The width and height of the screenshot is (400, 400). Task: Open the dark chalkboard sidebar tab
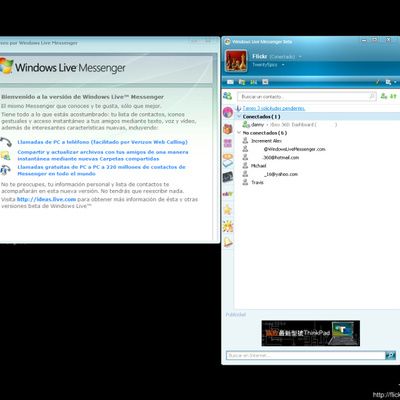tap(228, 177)
